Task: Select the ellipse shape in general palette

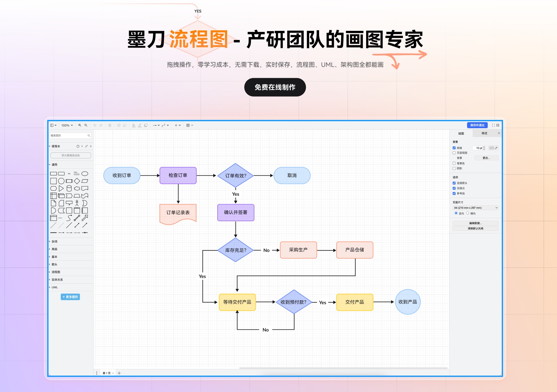Action: click(85, 174)
